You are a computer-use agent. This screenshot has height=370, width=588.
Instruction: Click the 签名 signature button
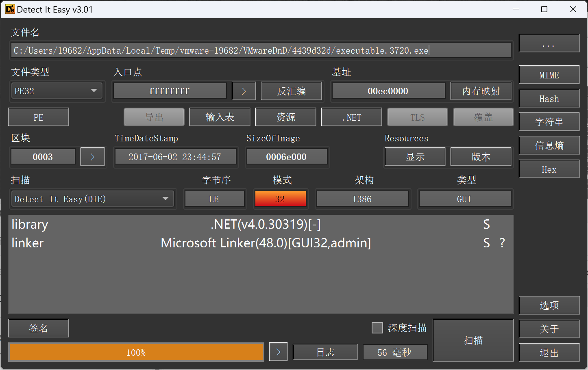click(x=39, y=328)
